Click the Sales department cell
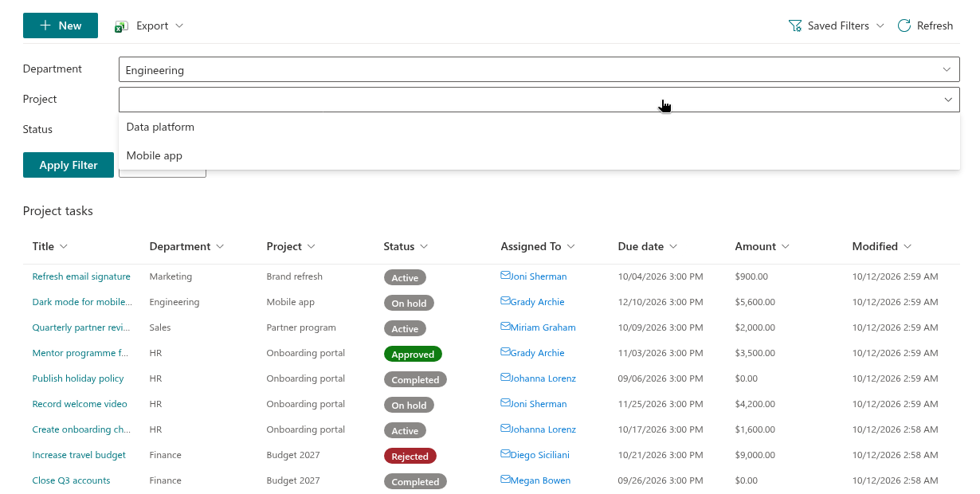 (160, 327)
